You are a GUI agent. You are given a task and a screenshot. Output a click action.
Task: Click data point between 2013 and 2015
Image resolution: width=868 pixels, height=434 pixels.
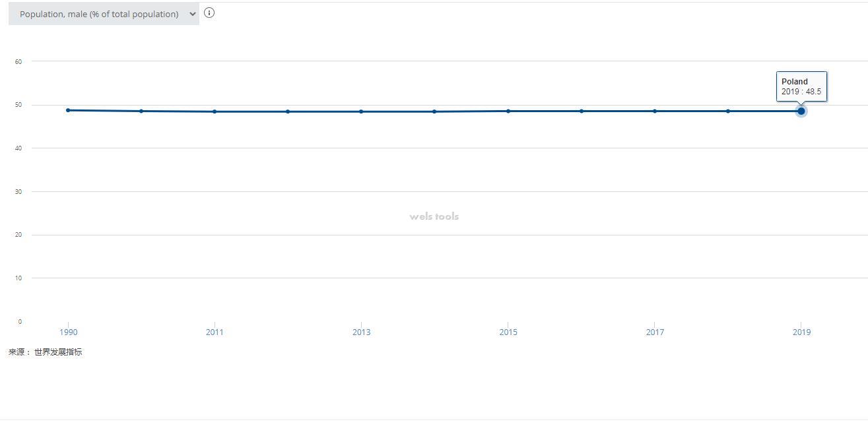click(x=434, y=111)
